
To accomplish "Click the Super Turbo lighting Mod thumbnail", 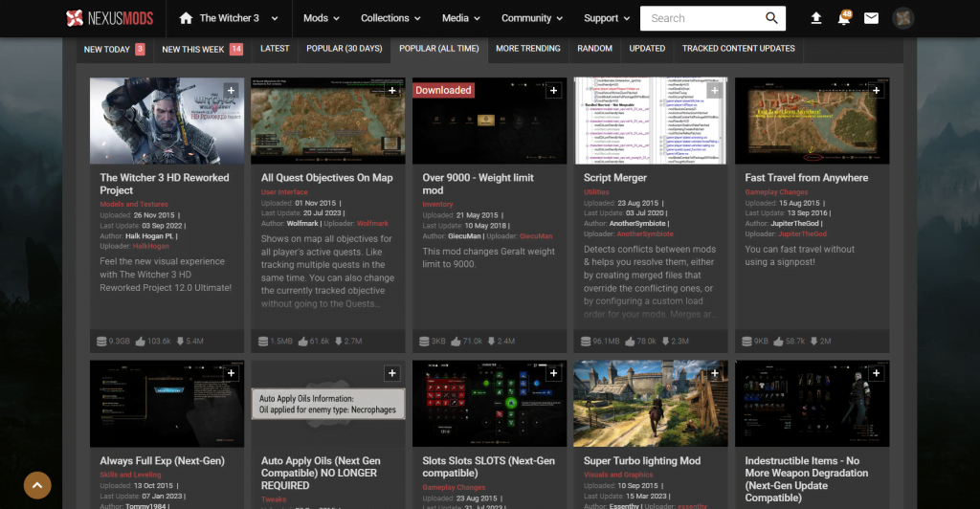I will tap(648, 404).
